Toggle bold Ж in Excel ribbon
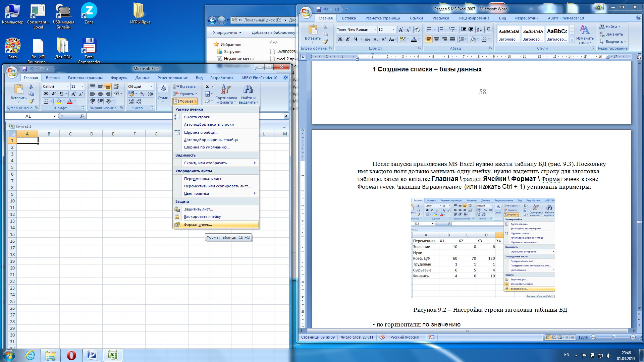The image size is (644, 362). point(46,94)
